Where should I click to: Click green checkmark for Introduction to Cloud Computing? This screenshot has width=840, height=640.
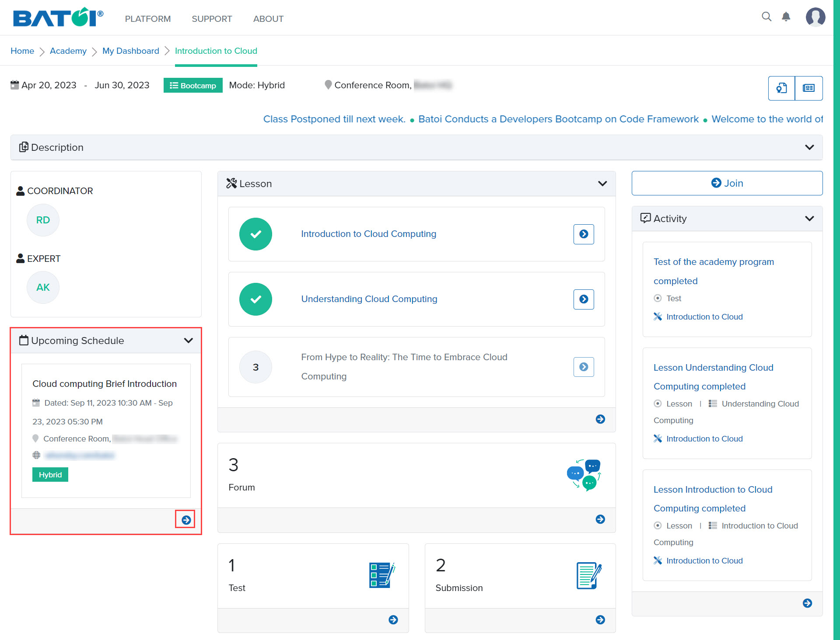[x=255, y=234]
